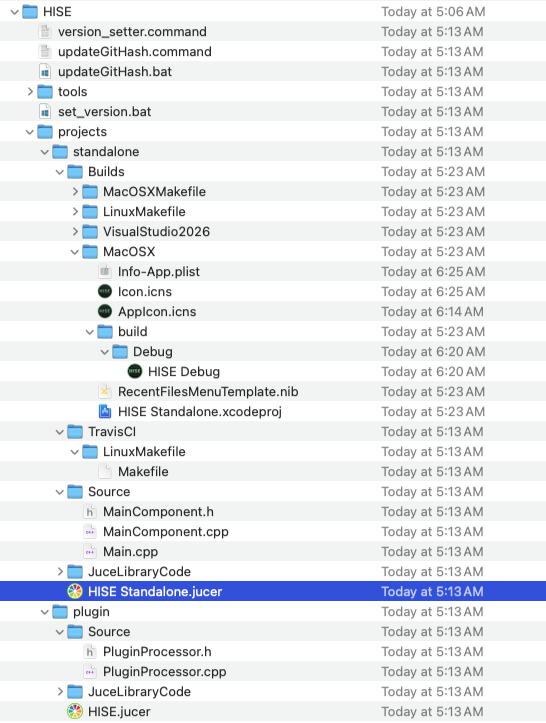Collapse the MacOSX folder chevron
This screenshot has width=546, height=723.
75,252
